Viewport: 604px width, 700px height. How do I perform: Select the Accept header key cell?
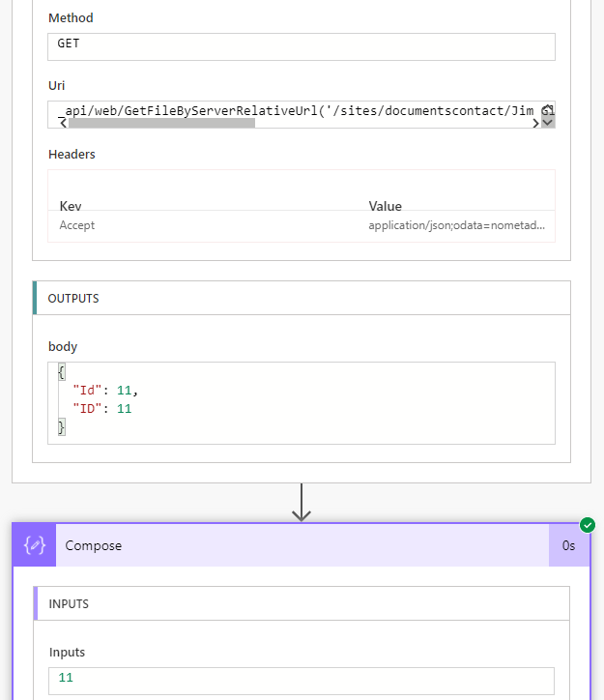(x=77, y=225)
